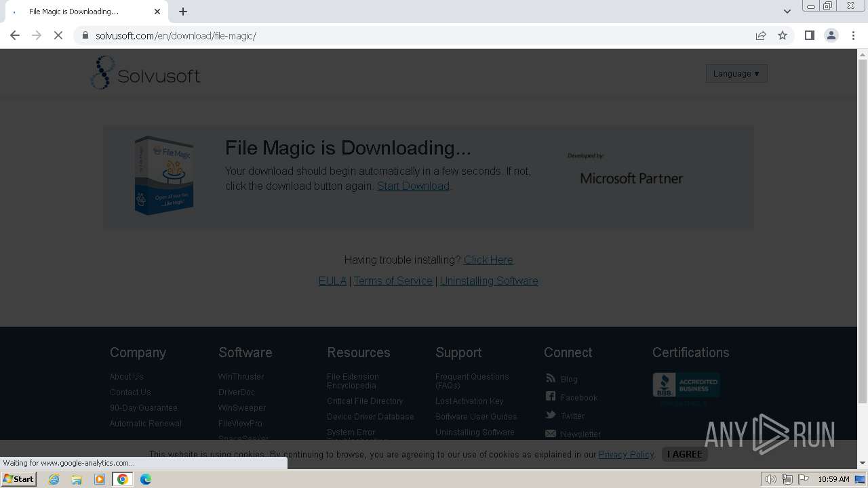Click the Blog RSS icon
Screen dimensions: 868x488
point(551,379)
